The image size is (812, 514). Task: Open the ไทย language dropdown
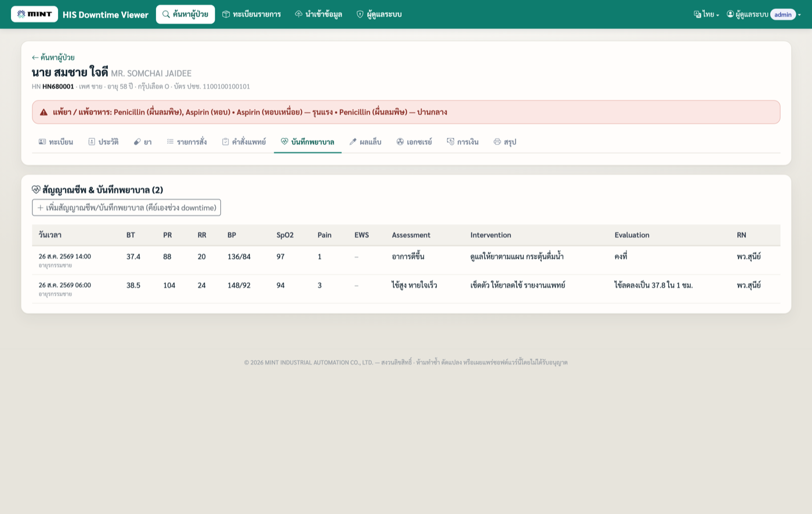pyautogui.click(x=706, y=15)
